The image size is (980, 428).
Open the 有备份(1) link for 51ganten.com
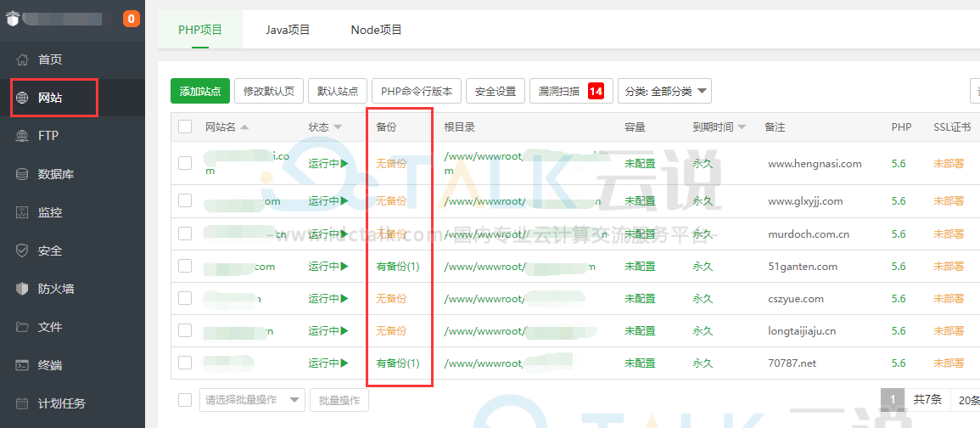[x=398, y=267]
